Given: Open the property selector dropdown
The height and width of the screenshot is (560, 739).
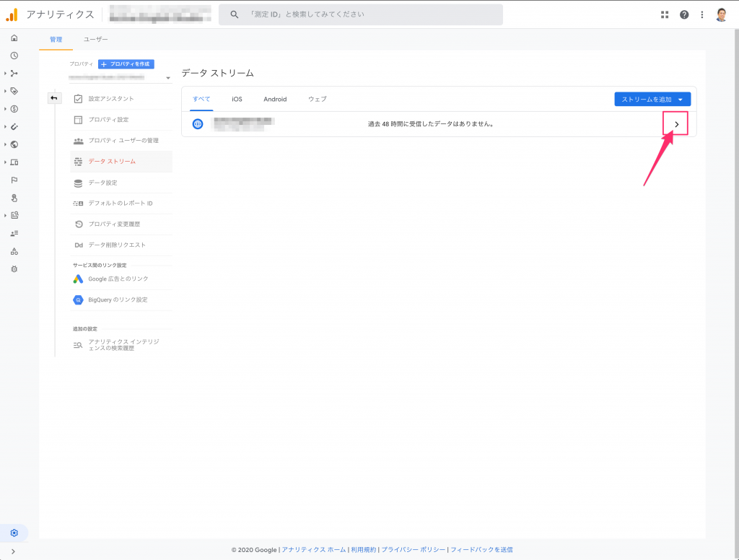Looking at the screenshot, I should coord(121,77).
